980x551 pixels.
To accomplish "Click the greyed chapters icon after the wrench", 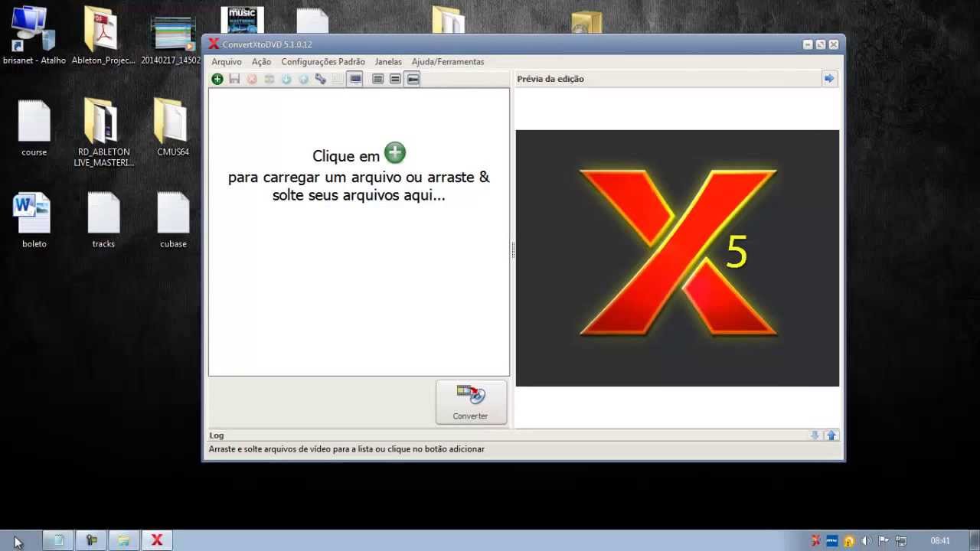I will pyautogui.click(x=338, y=79).
